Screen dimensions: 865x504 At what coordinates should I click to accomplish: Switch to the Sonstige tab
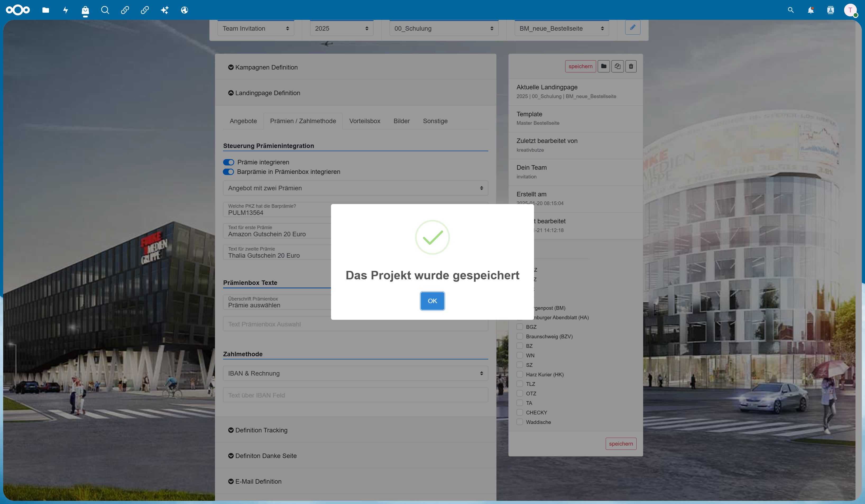point(435,121)
